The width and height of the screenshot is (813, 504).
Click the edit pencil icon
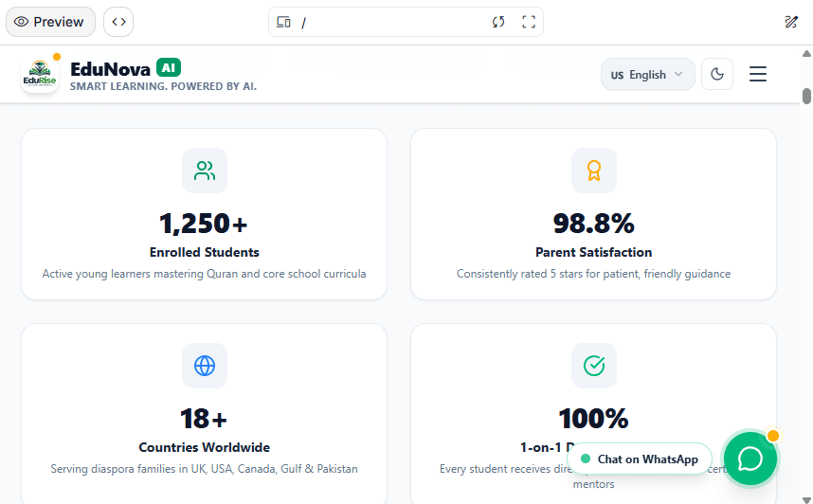pos(790,22)
